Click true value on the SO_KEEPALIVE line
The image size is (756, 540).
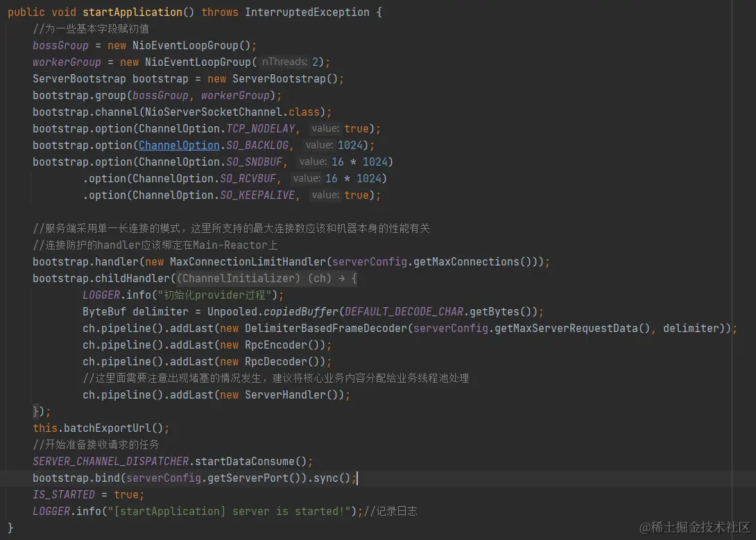[x=356, y=195]
